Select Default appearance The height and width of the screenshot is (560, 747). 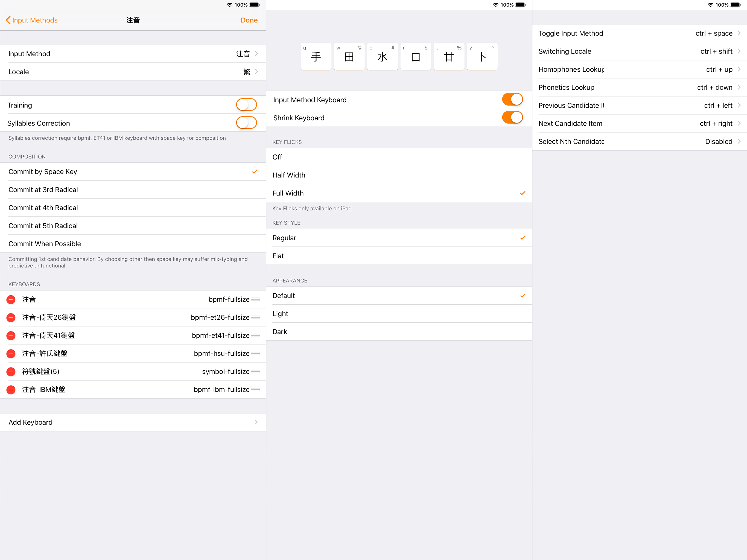pyautogui.click(x=399, y=296)
